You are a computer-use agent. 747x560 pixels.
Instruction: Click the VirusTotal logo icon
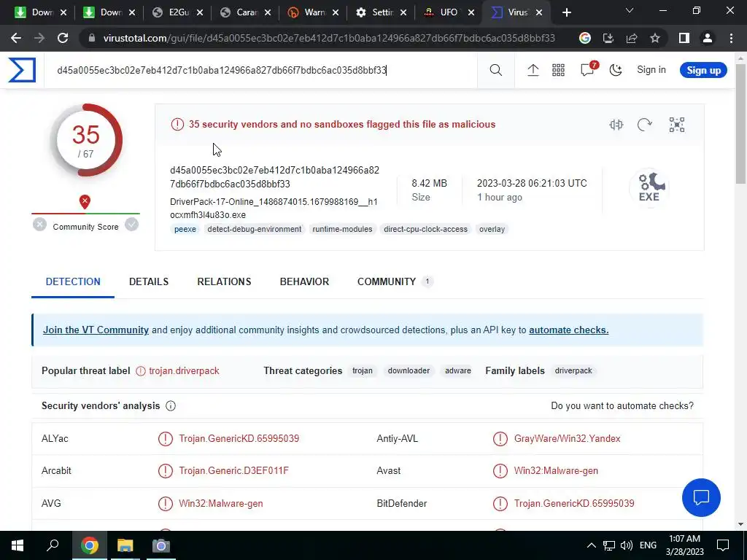coord(22,70)
